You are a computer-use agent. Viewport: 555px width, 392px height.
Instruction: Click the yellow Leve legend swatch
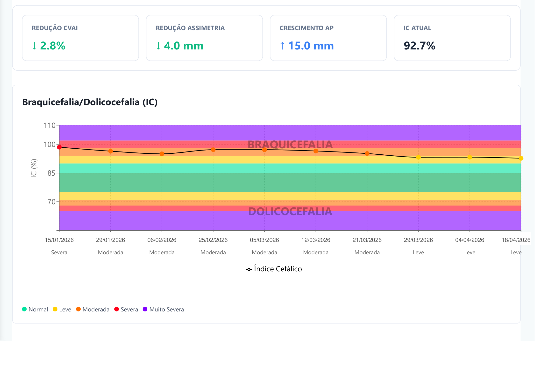pyautogui.click(x=55, y=309)
